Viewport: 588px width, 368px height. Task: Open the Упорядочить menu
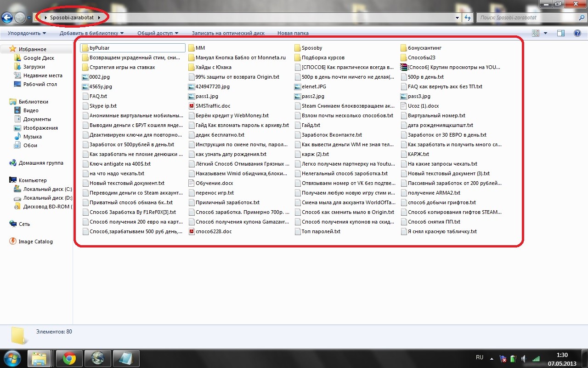point(27,33)
